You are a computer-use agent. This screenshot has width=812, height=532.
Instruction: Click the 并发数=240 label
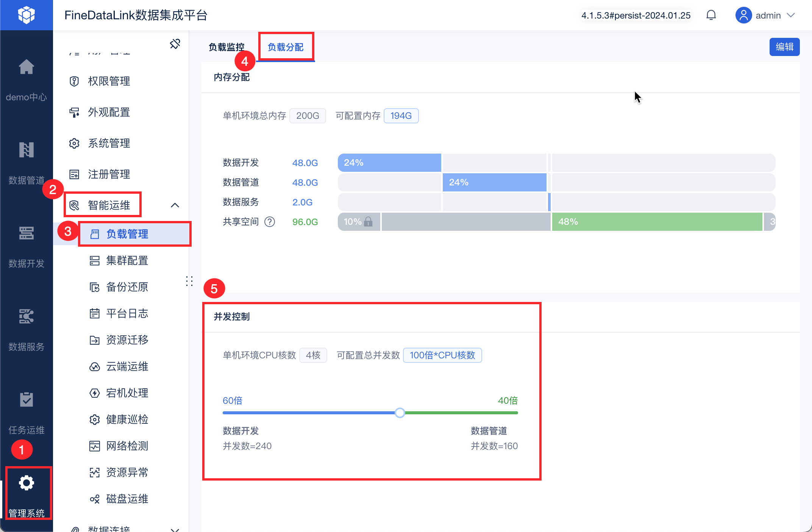point(247,446)
